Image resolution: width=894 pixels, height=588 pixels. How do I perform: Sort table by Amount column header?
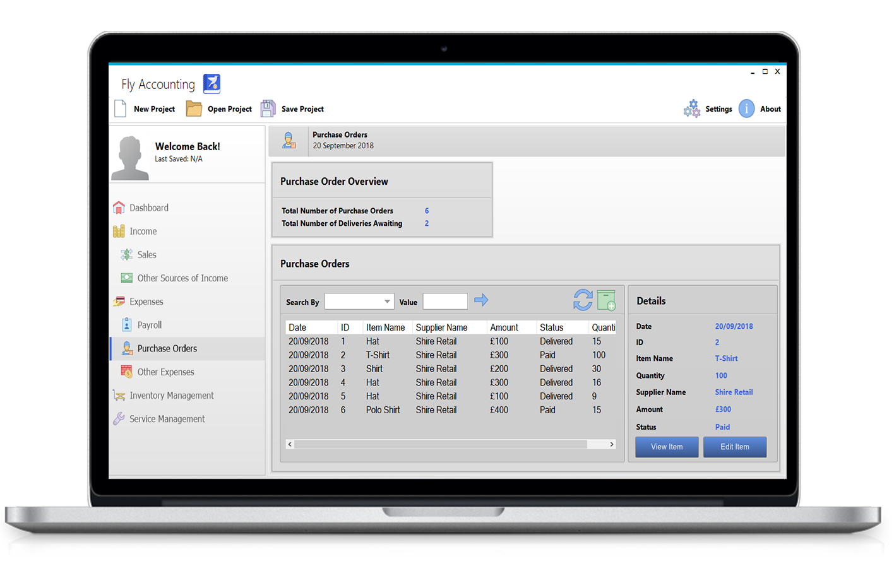(504, 327)
